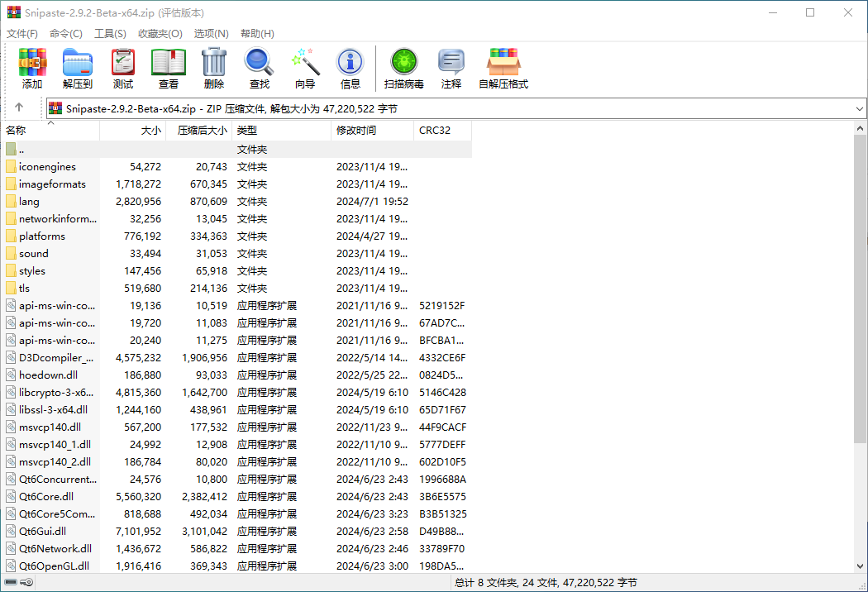The height and width of the screenshot is (592, 868).
Task: Click the Qt6Gui.dll file icon
Action: point(11,531)
